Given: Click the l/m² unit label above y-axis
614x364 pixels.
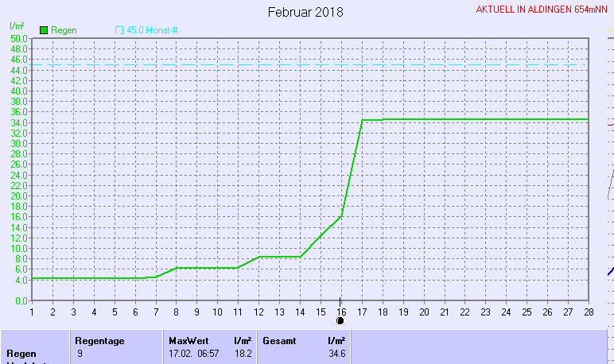Looking at the screenshot, I should coord(16,27).
